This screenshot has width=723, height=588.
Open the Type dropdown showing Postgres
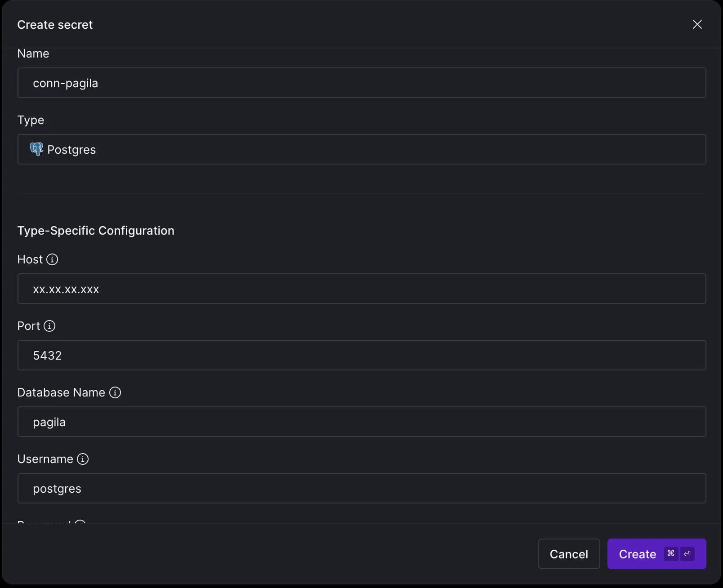click(361, 149)
